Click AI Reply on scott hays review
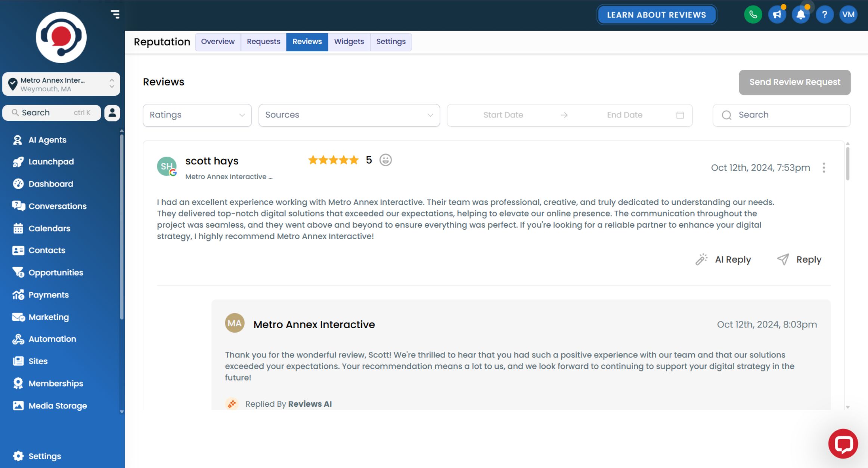This screenshot has height=468, width=868. tap(723, 259)
